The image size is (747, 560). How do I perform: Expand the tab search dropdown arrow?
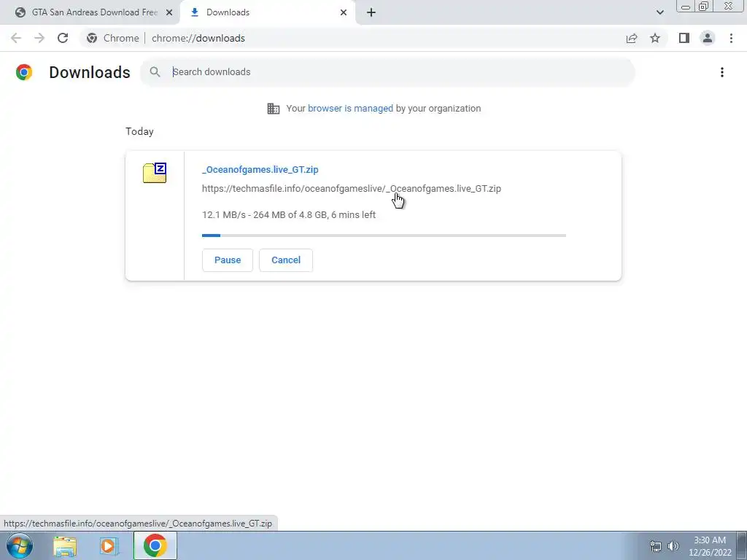coord(659,12)
